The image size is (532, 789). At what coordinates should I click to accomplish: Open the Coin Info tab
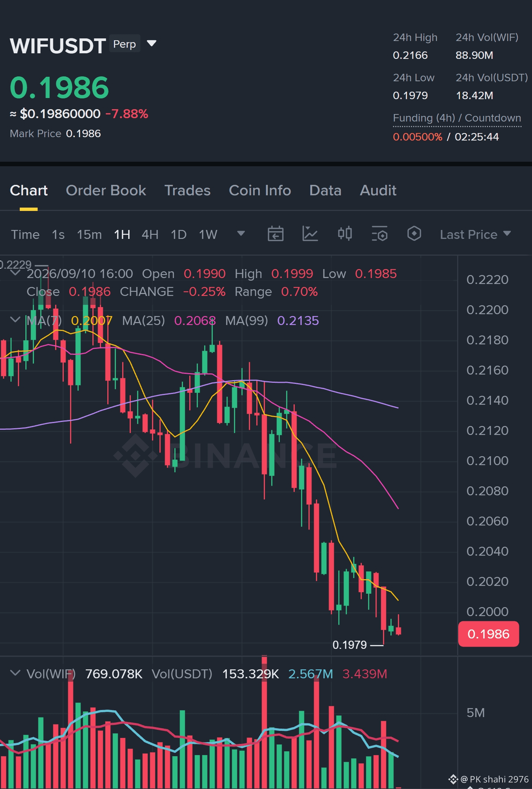pos(260,190)
